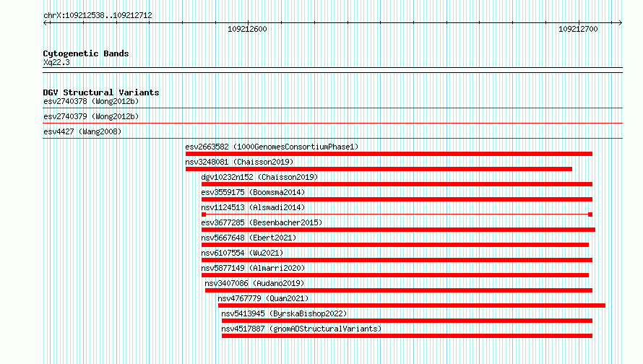643x364 pixels.
Task: Open the nsv6107554 (Wu2021) label
Action: tap(242, 253)
